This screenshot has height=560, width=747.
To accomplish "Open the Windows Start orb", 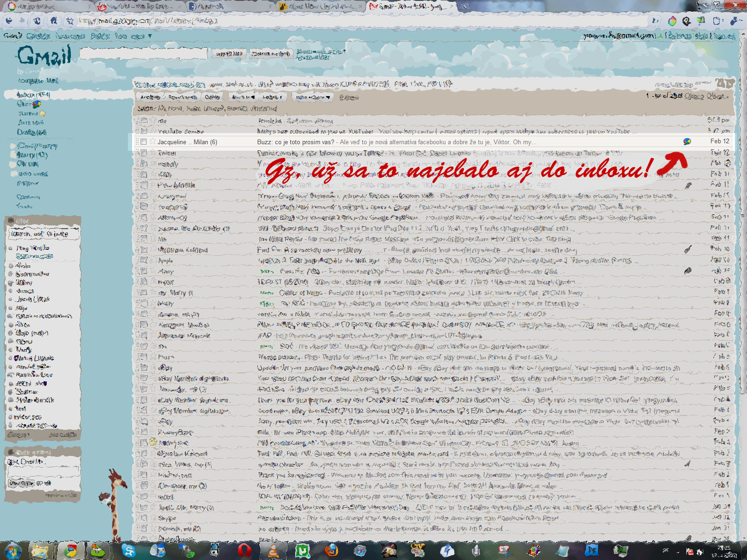I will tap(13, 551).
